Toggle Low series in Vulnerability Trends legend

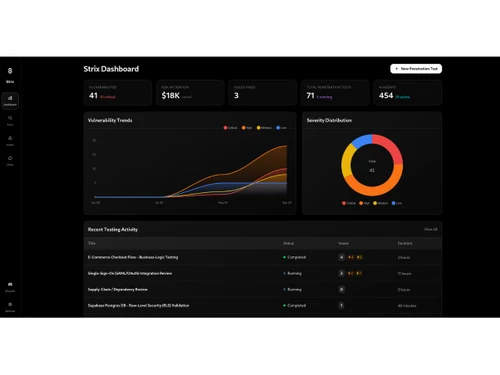point(281,128)
